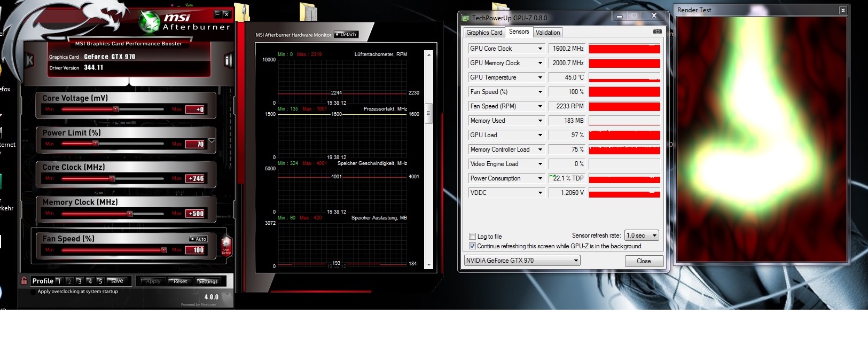
Task: Unlock the profile lock icon
Action: pyautogui.click(x=24, y=280)
